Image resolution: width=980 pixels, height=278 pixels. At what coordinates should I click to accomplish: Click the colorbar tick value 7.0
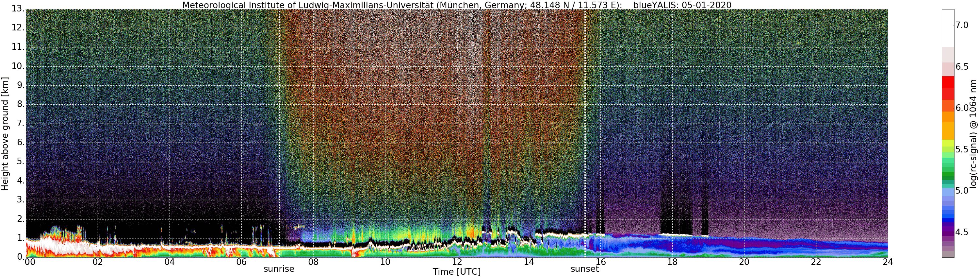pos(962,25)
